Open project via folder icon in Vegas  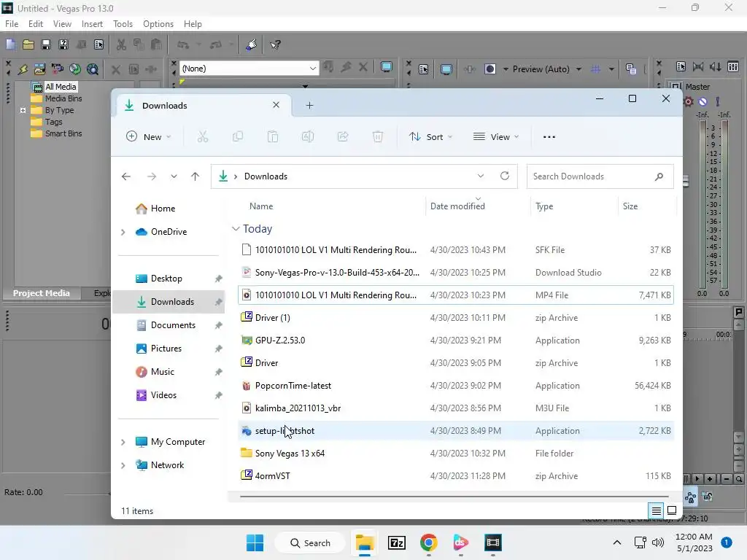(x=28, y=44)
